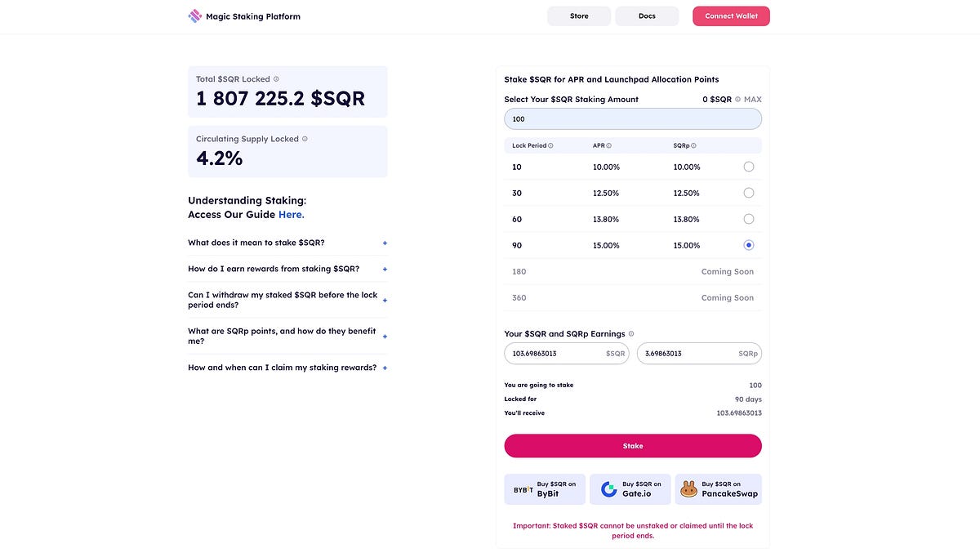The height and width of the screenshot is (553, 980).
Task: Click info icon next to SQRp Earnings heading
Action: [631, 334]
